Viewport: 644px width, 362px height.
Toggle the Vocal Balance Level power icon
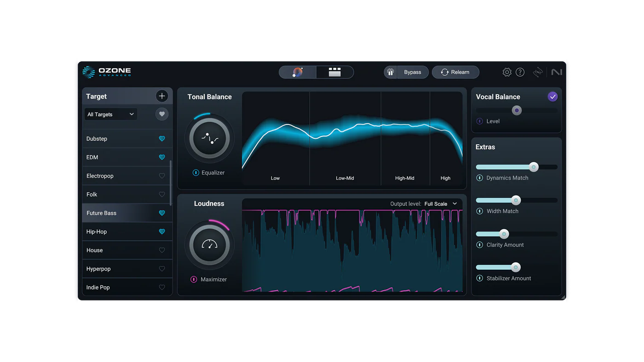tap(479, 121)
